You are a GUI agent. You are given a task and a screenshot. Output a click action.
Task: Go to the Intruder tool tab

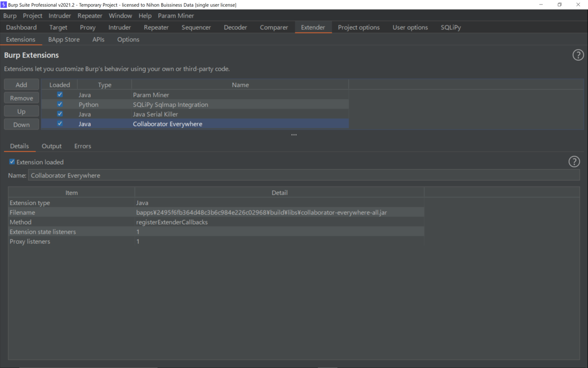(x=120, y=27)
